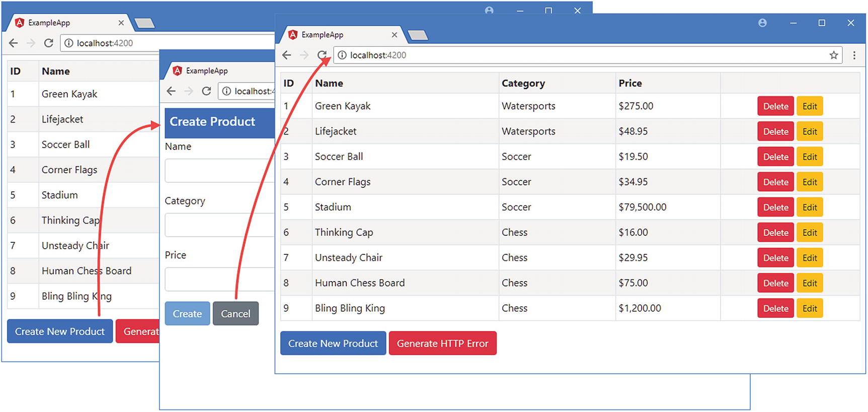The height and width of the screenshot is (412, 868).
Task: Delete the Green Kayak product
Action: click(x=775, y=106)
